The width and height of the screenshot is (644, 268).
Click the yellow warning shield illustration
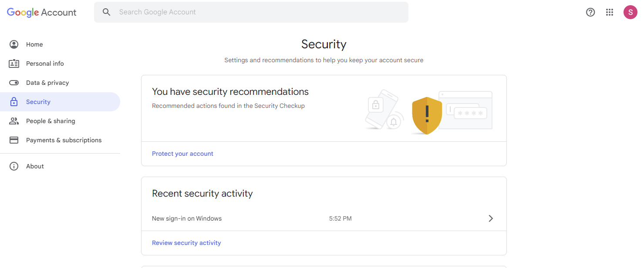click(x=427, y=115)
